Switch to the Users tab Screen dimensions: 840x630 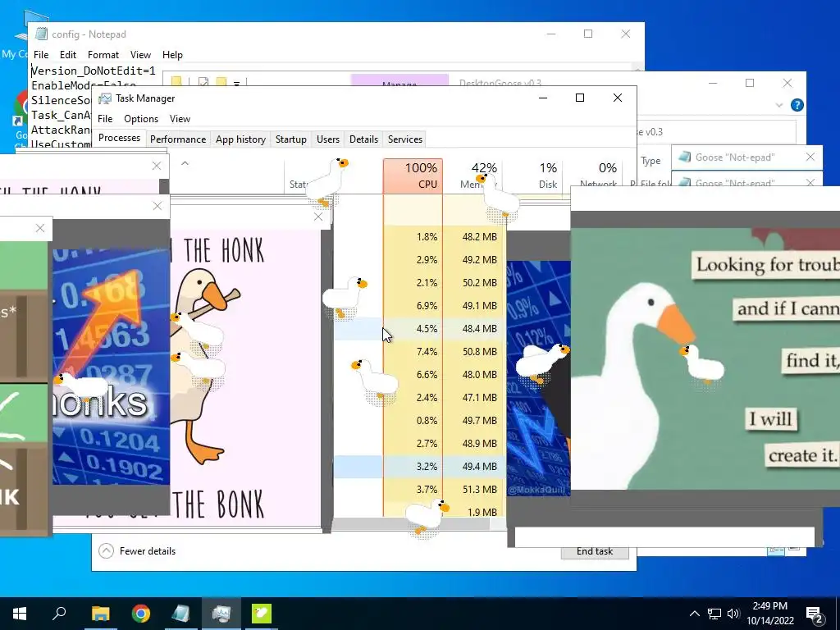coord(328,139)
